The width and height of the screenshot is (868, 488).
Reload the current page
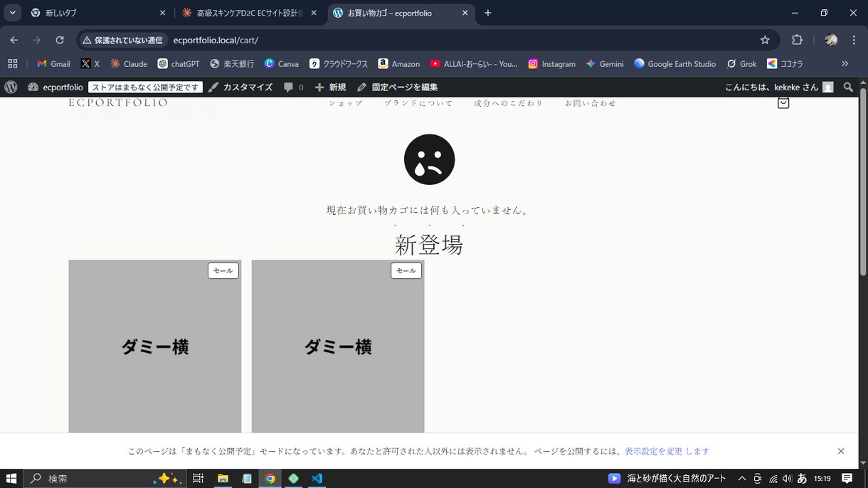pyautogui.click(x=60, y=40)
